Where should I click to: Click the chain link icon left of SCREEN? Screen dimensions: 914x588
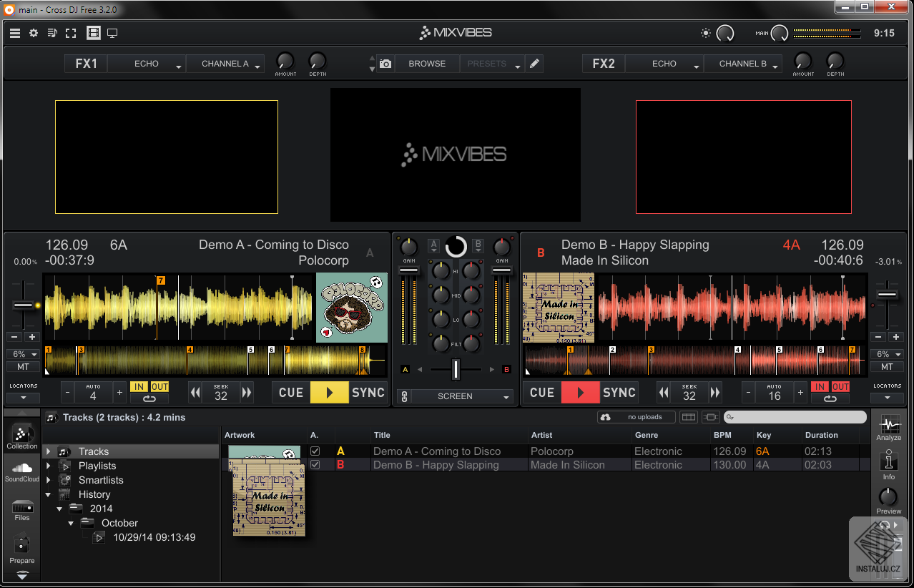pyautogui.click(x=404, y=396)
